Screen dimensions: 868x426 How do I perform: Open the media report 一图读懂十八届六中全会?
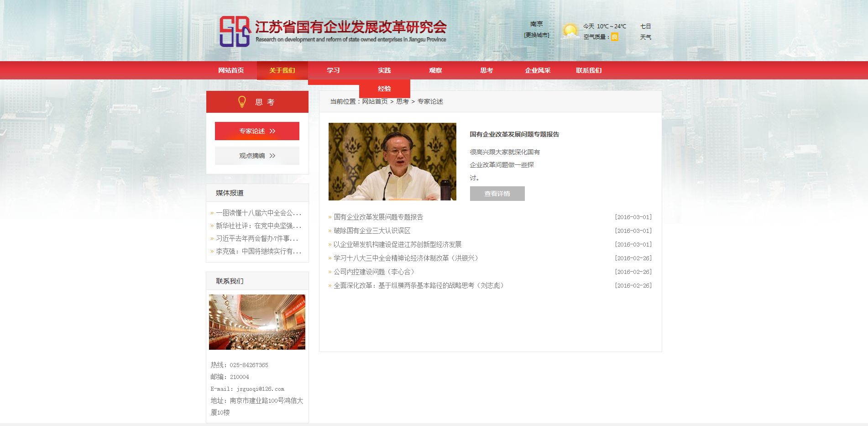tap(258, 213)
